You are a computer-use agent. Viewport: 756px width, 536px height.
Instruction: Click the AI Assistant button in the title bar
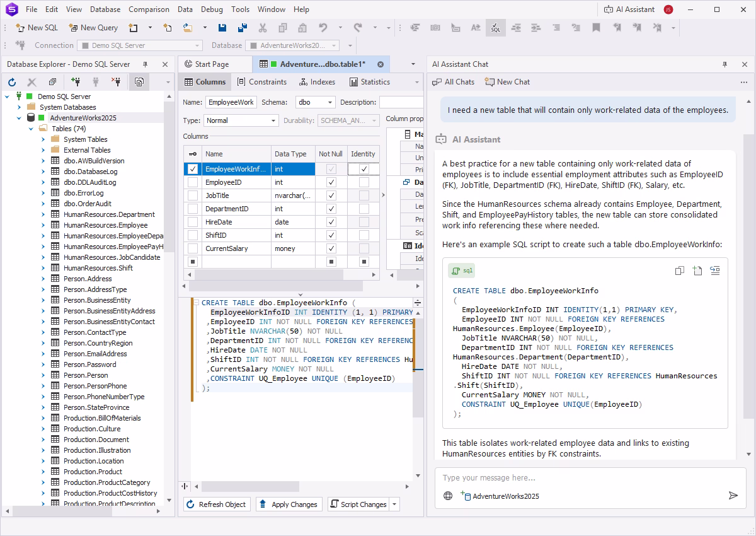[629, 9]
